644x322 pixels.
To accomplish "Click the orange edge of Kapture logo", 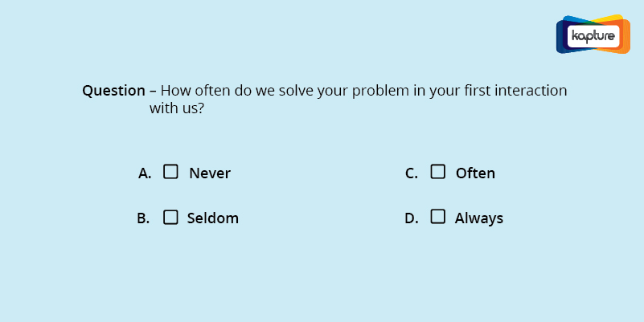I will tap(626, 36).
